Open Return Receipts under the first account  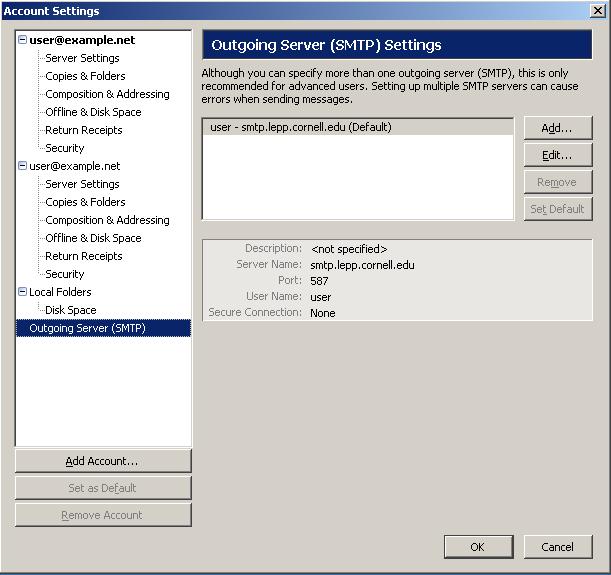[84, 130]
